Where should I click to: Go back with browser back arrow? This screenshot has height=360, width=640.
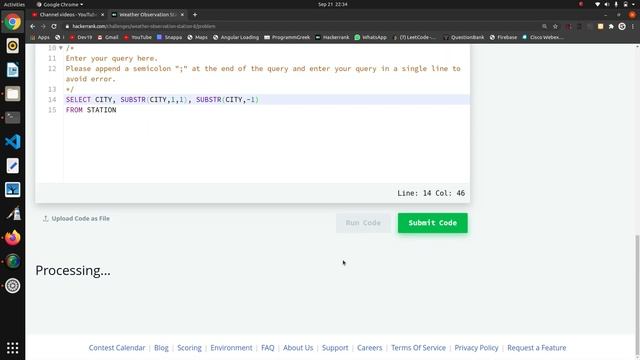[x=33, y=26]
